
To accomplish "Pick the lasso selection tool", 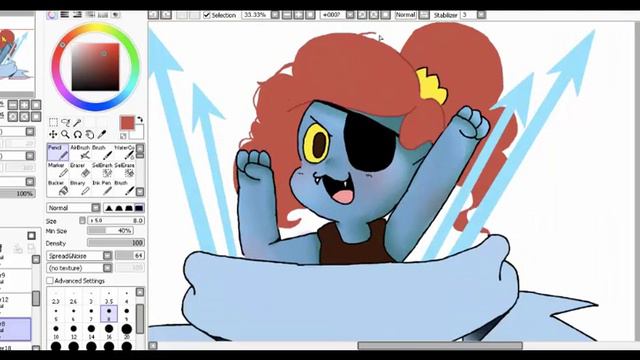I will tap(65, 122).
